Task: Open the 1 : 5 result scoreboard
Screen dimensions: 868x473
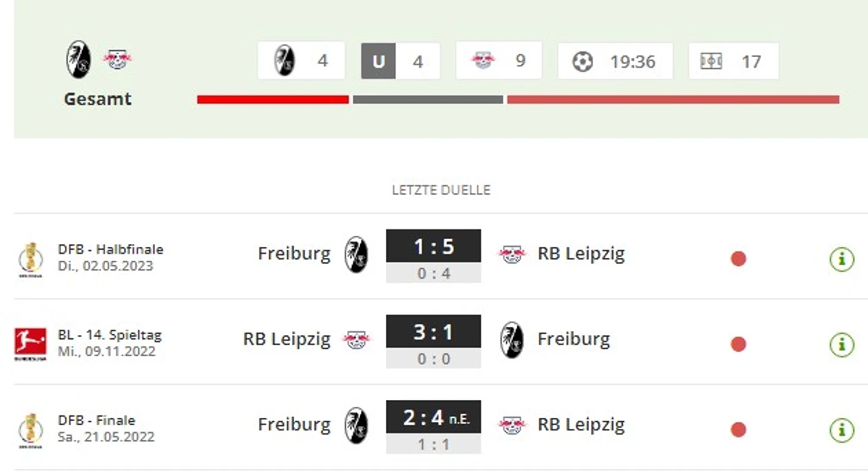Action: click(433, 256)
